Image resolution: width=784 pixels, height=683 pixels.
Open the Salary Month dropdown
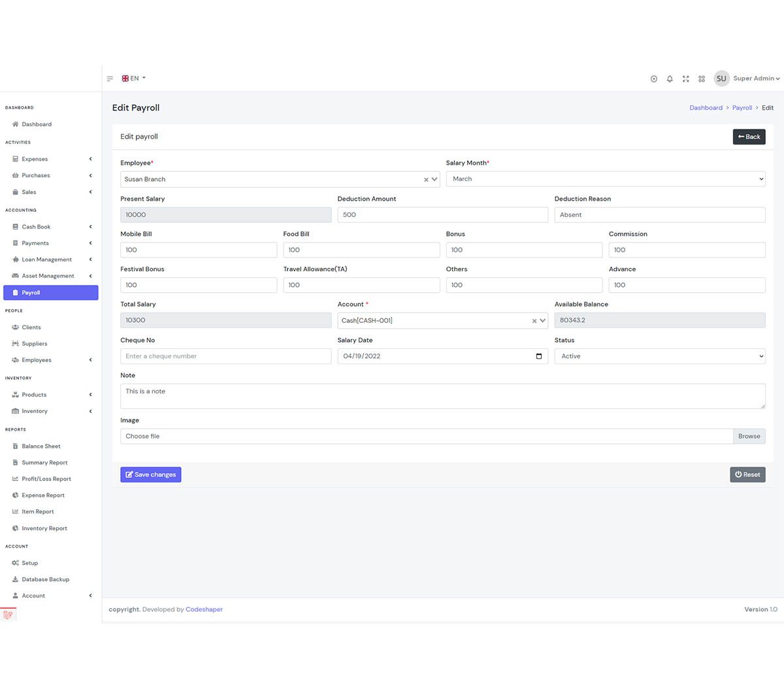coord(605,179)
